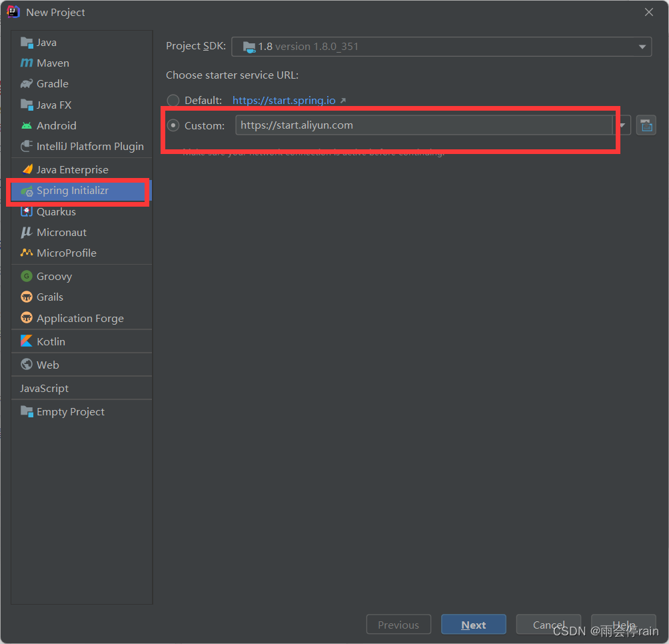Click the Micronaut mu icon

[27, 232]
